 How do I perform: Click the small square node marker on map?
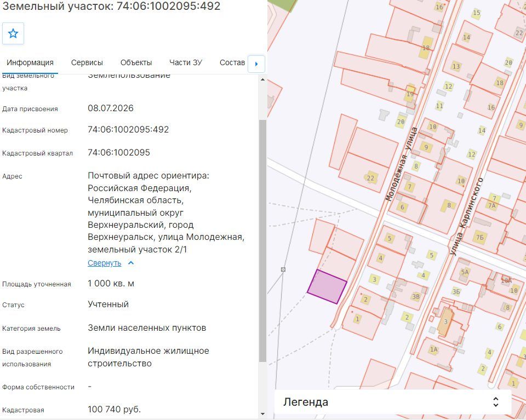tap(283, 269)
